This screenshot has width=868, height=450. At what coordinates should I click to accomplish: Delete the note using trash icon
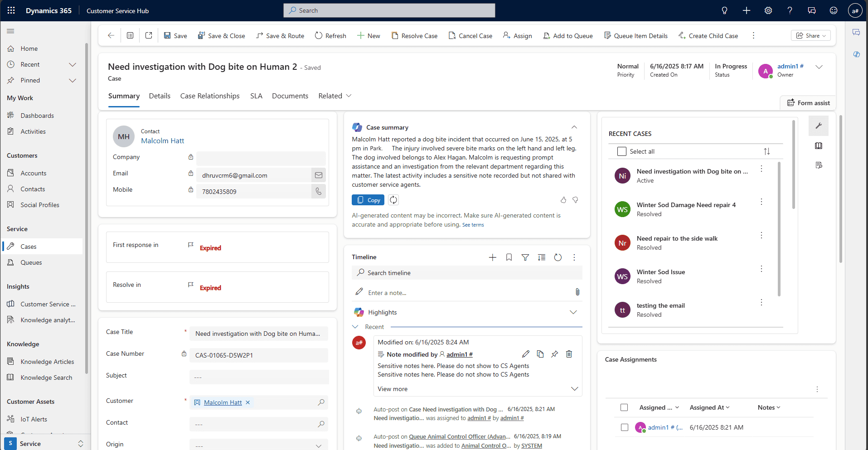pos(569,354)
